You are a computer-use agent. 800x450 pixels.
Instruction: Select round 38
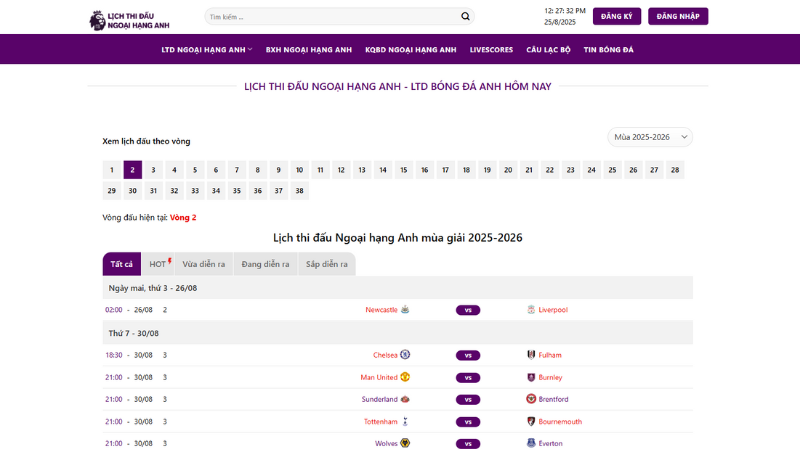click(299, 191)
